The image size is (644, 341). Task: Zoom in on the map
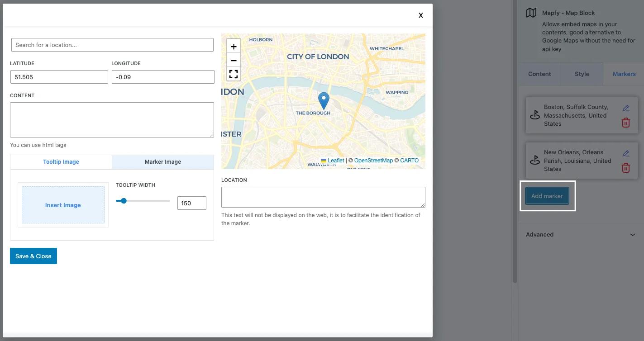(x=233, y=46)
